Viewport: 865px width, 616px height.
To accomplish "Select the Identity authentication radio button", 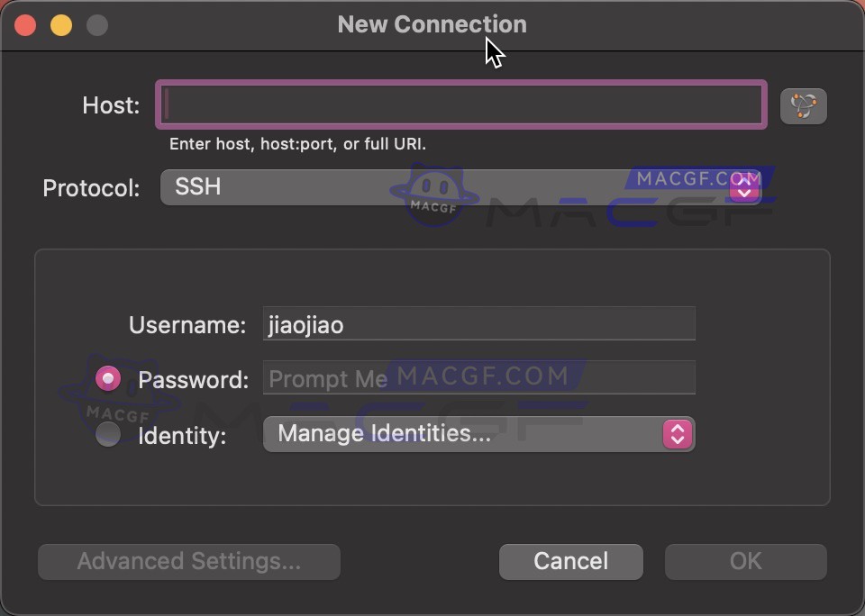I will (x=107, y=434).
